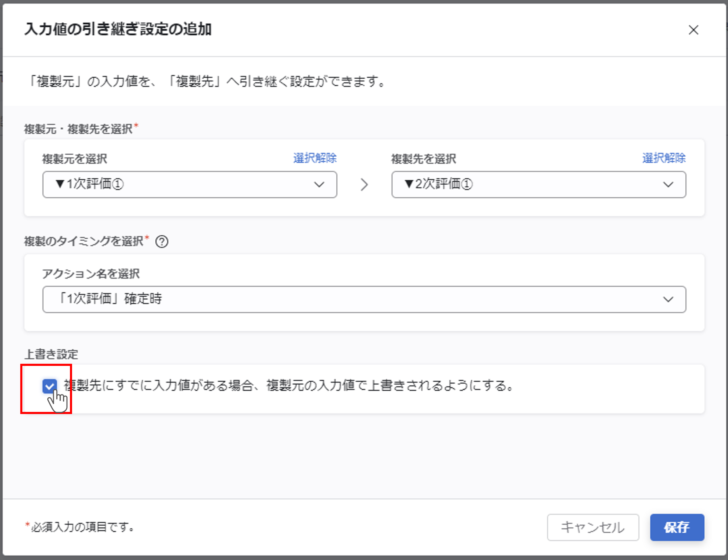Open the アクション名 「1次評価」確定時 dropdown
The width and height of the screenshot is (728, 560).
pyautogui.click(x=364, y=299)
